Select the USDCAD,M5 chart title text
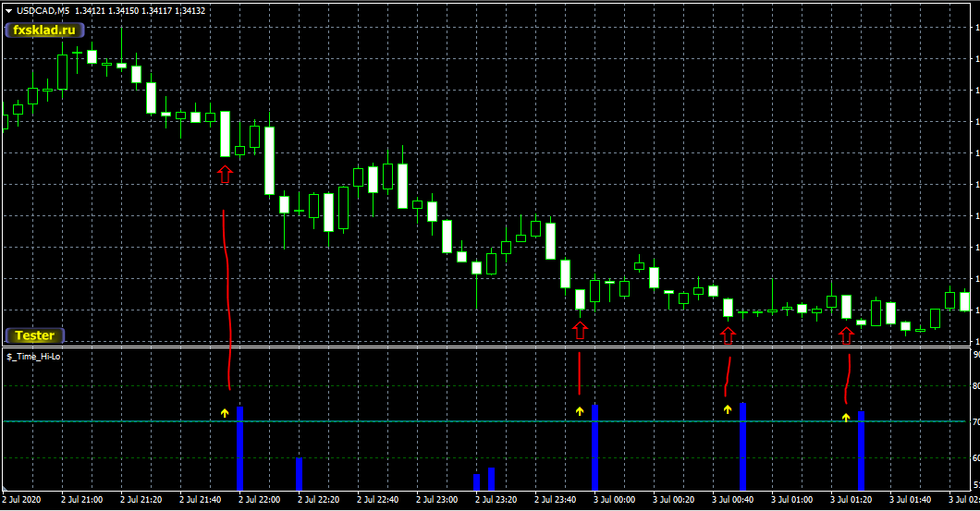980x511 pixels. (x=43, y=10)
